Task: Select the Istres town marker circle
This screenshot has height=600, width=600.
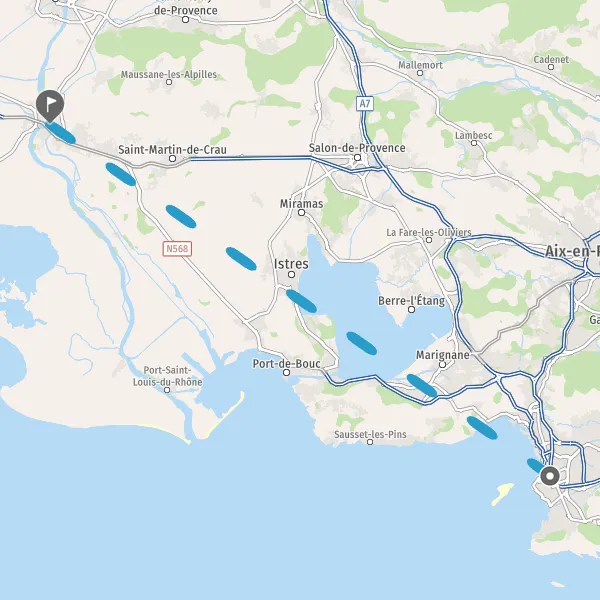Action: point(292,274)
